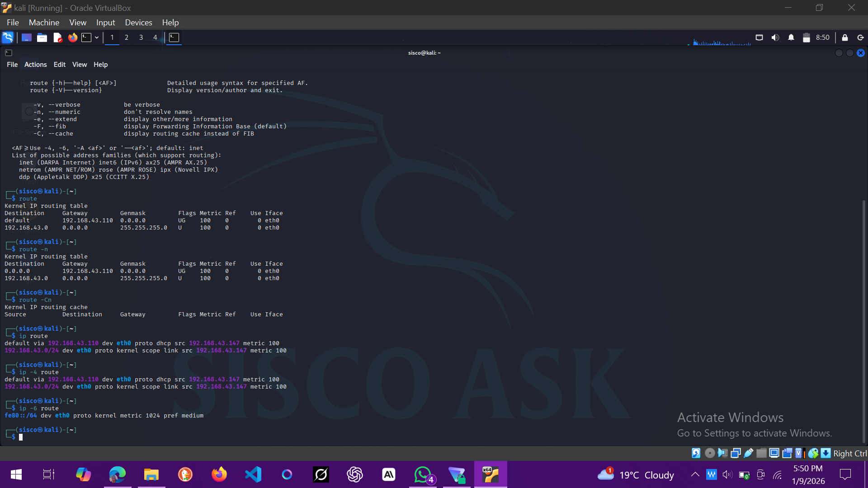
Task: Click VirtualBox USB indicator
Action: click(749, 453)
